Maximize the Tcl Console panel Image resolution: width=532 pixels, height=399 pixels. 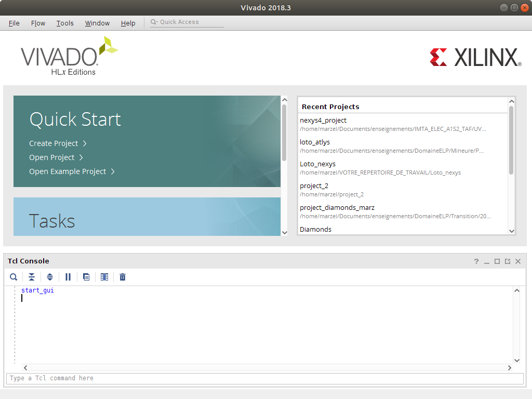pyautogui.click(x=497, y=261)
